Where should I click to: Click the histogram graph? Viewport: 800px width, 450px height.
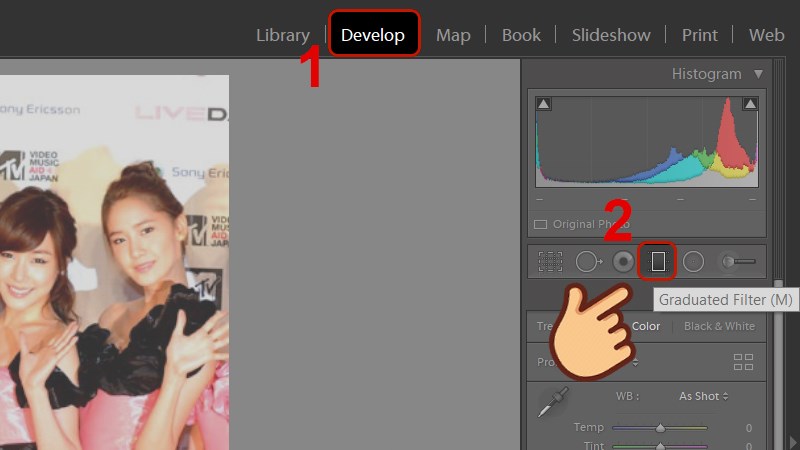click(x=646, y=142)
